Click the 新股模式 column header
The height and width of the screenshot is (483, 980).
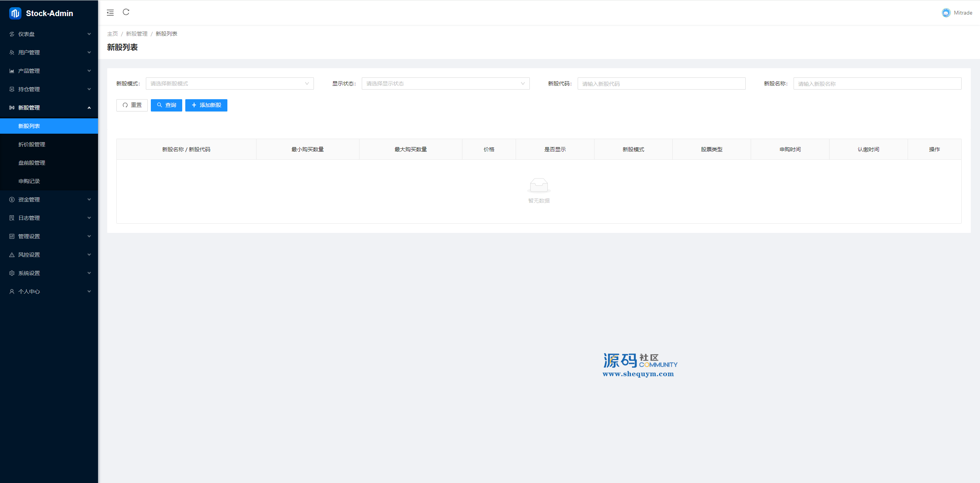click(633, 149)
